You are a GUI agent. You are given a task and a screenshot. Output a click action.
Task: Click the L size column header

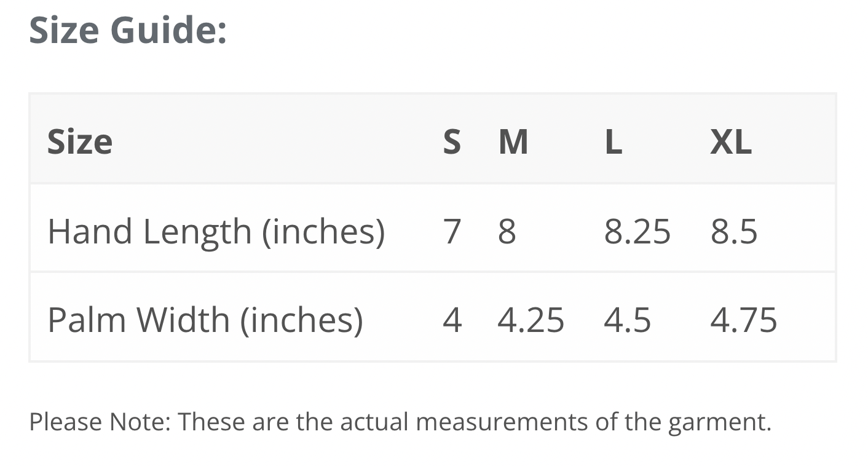click(614, 142)
